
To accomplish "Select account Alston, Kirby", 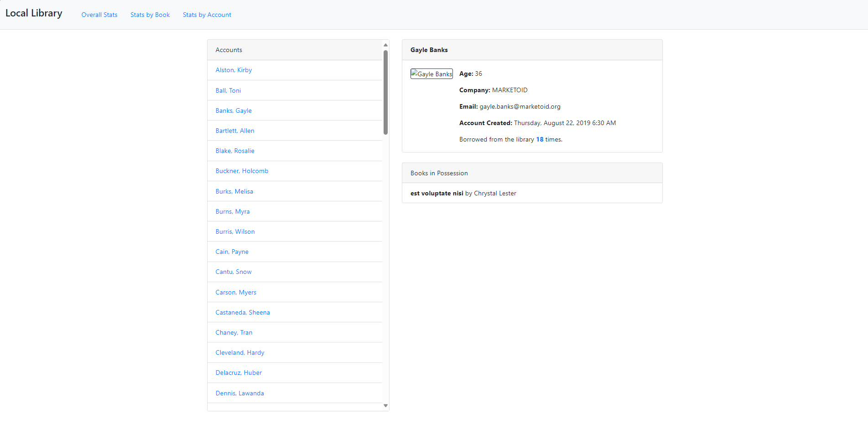I will (x=234, y=70).
